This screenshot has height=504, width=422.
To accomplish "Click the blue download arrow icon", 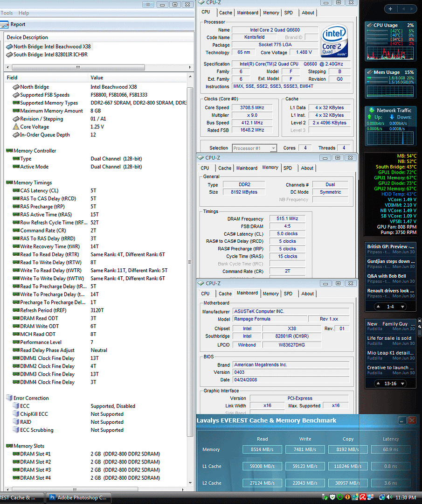I will tap(392, 117).
